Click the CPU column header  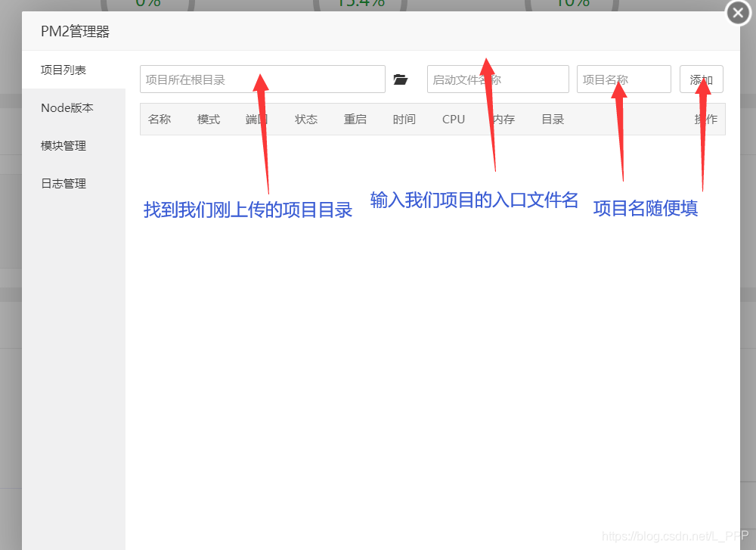(x=454, y=120)
